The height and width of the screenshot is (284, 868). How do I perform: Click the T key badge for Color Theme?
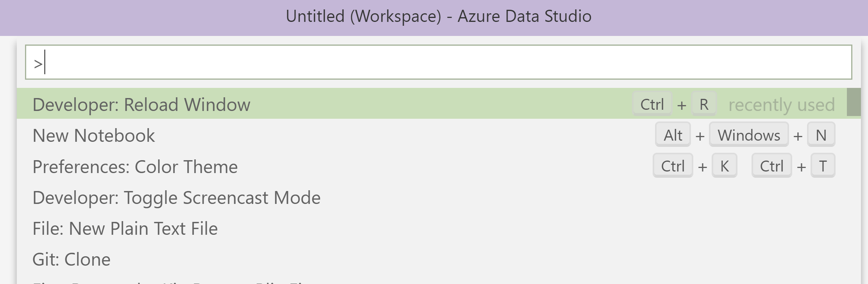pyautogui.click(x=823, y=166)
